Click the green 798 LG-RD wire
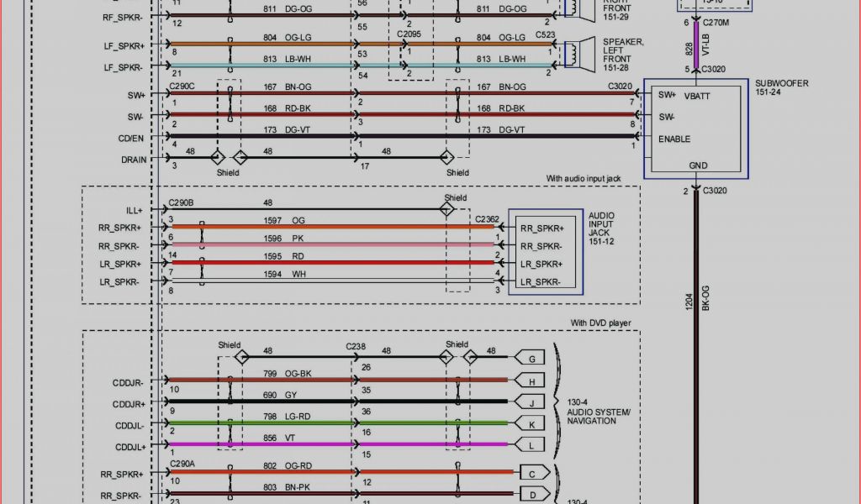This screenshot has width=861, height=504. 336,423
